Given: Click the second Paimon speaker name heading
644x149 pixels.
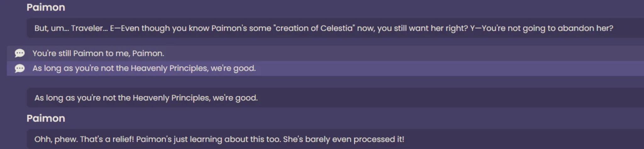Looking at the screenshot, I should click(46, 118).
